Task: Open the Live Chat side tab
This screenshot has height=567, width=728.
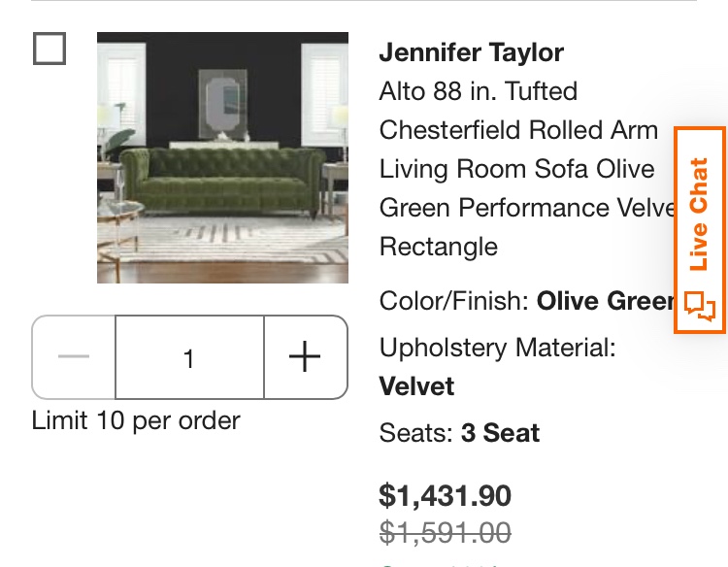Action: (700, 230)
